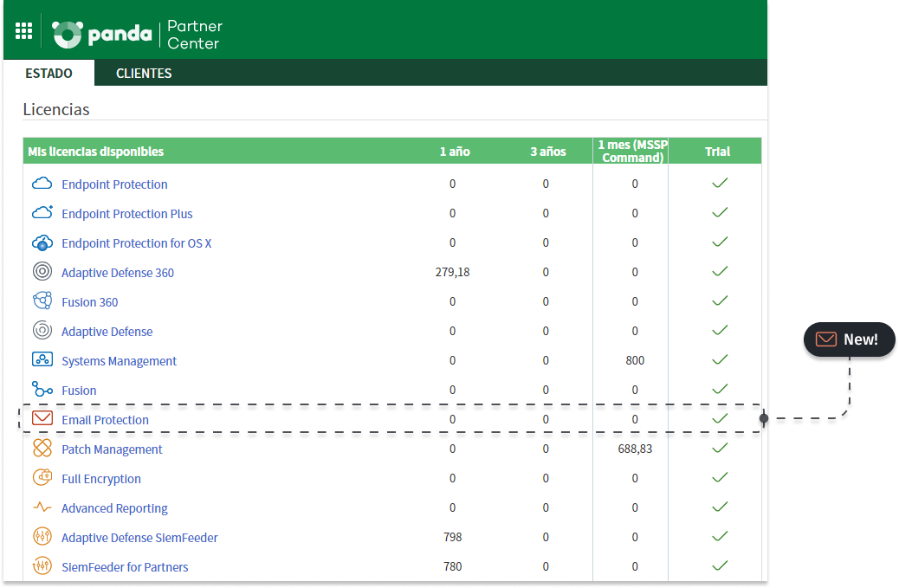The width and height of the screenshot is (899, 588).
Task: Click the Email Protection envelope icon
Action: click(x=42, y=418)
